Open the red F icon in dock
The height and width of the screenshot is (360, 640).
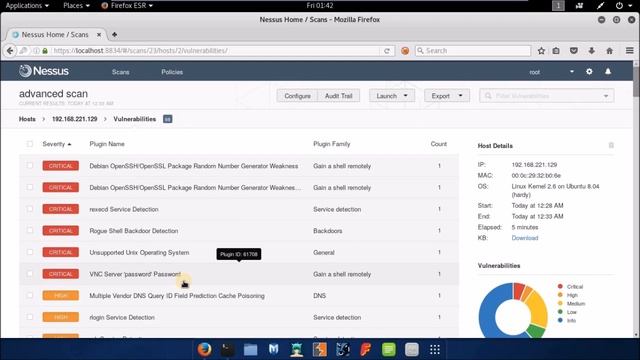point(366,349)
